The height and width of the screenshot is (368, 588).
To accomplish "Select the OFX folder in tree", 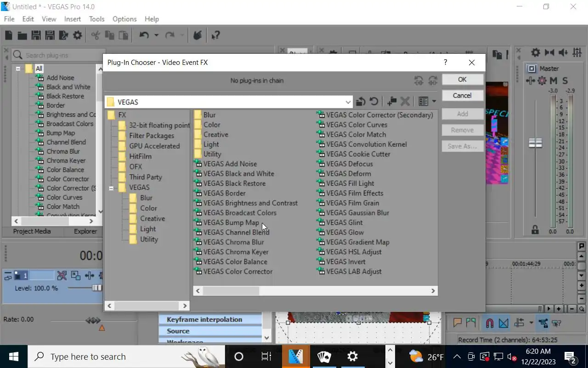I will tap(136, 167).
